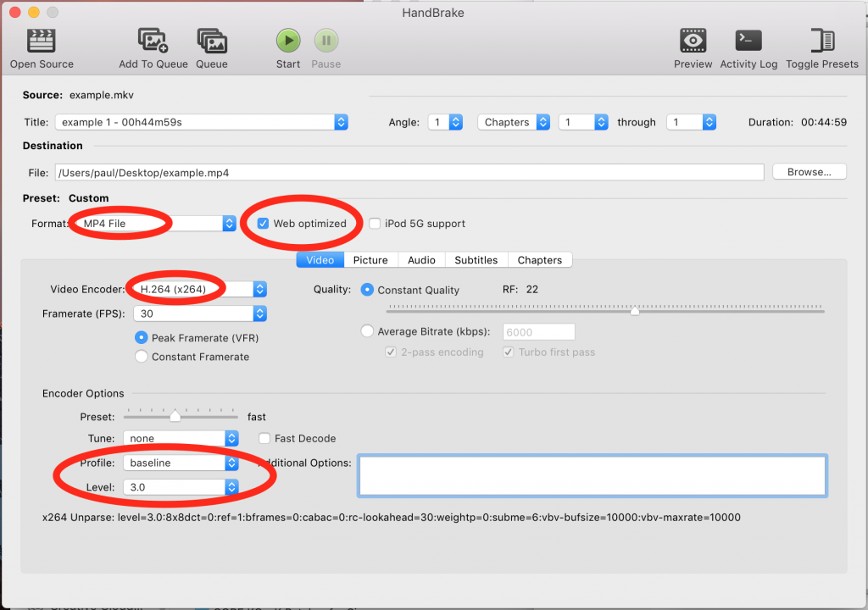Click the Open Source clapperboard icon
The height and width of the screenshot is (610, 868).
42,41
